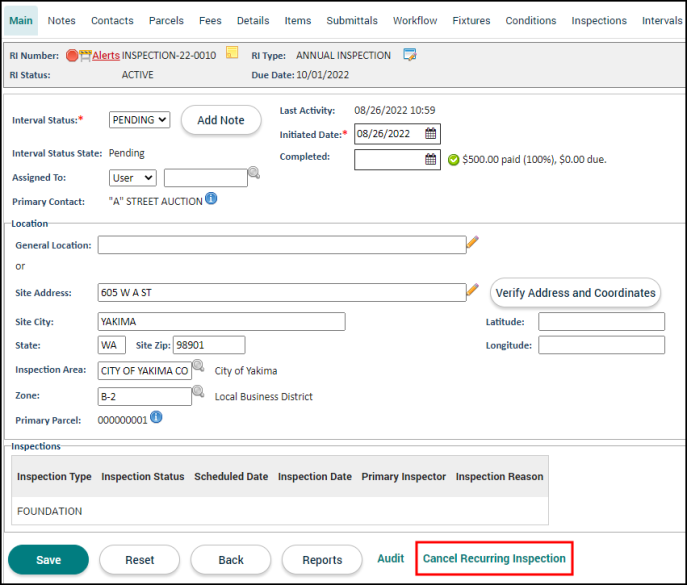Click the primary parcel number 000000001
Viewport: 687px width, 585px height.
point(122,420)
